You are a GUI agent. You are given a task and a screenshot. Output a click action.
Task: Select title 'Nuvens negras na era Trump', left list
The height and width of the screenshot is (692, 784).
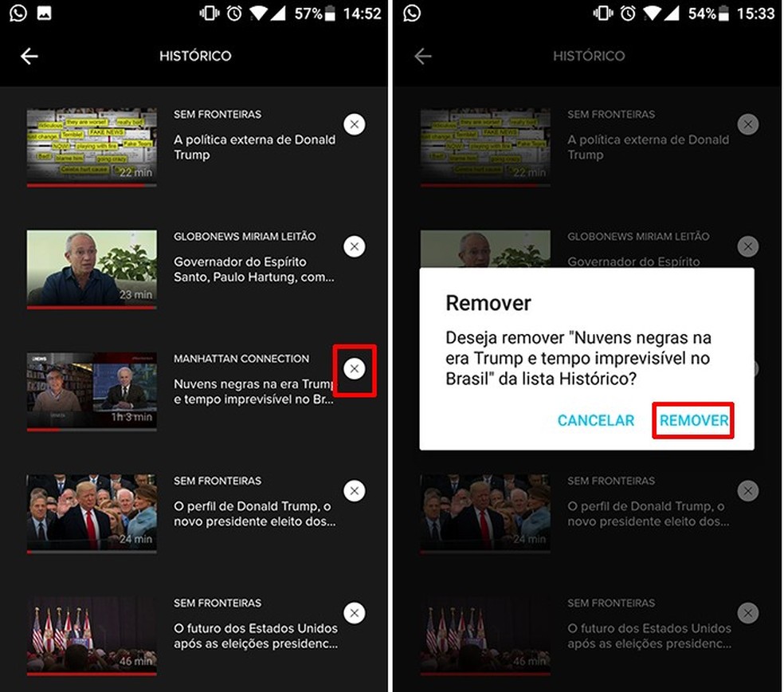coord(253,391)
